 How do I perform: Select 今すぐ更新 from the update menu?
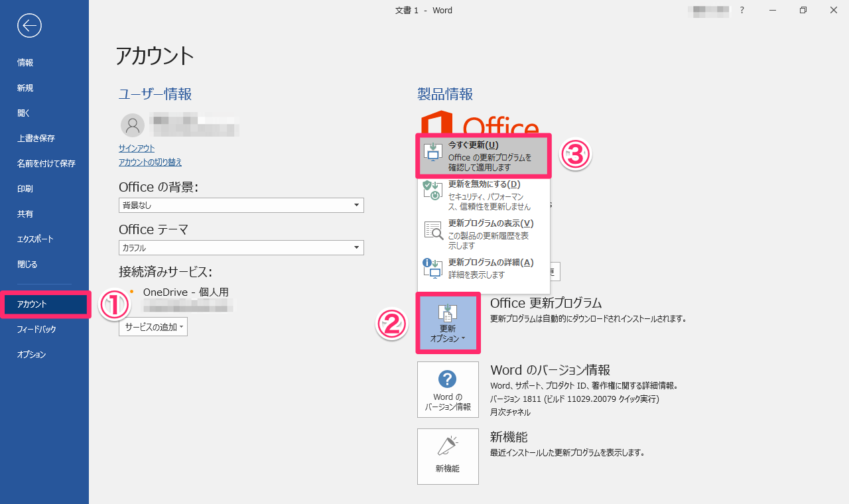tap(484, 157)
